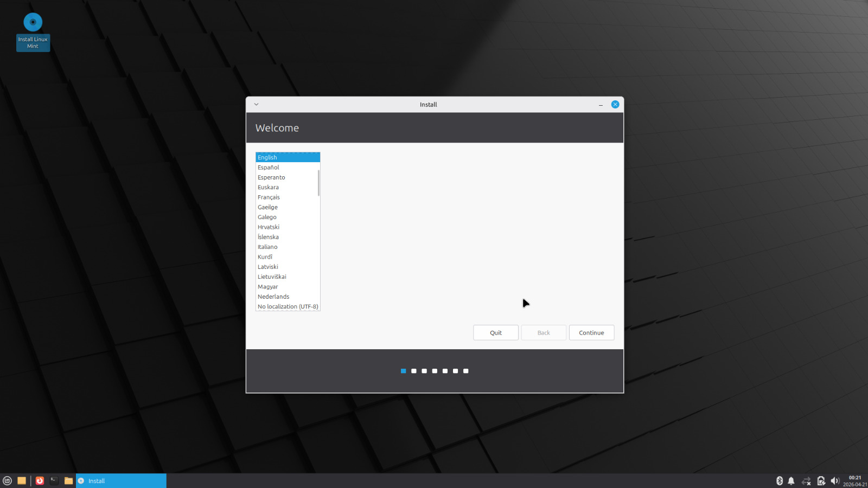Screen dimensions: 868x488
Task: Click the Quit button
Action: 495,332
